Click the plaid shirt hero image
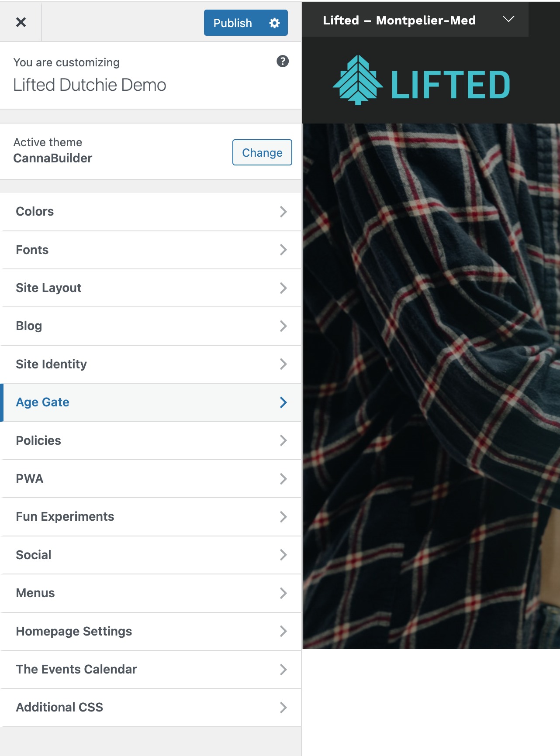The height and width of the screenshot is (756, 560). point(431,386)
